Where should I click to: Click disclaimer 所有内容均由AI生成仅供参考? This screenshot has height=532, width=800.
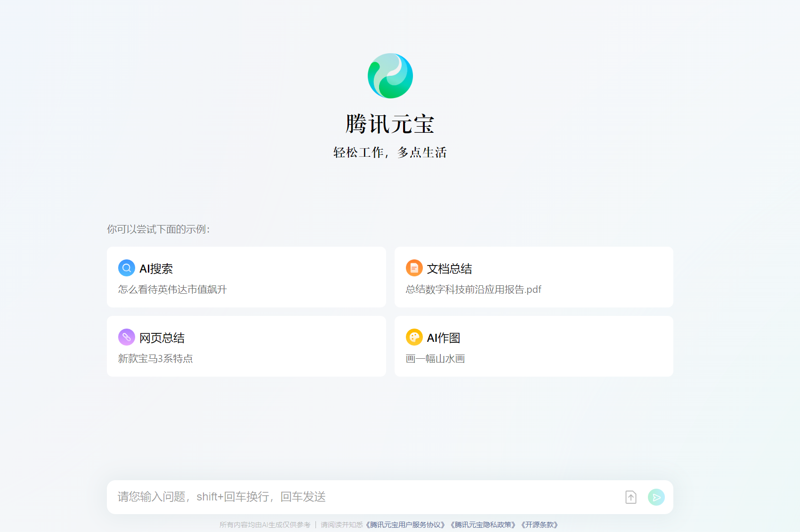(x=265, y=524)
